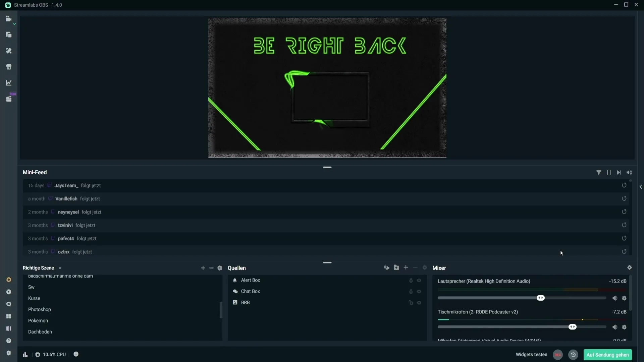Viewport: 644px width, 362px height.
Task: Replay the Vanillefish follow alert
Action: 624,198
